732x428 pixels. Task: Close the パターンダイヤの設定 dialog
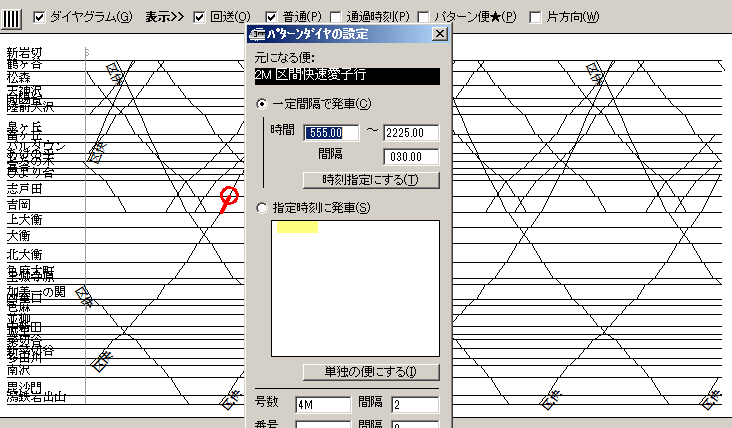pyautogui.click(x=439, y=34)
